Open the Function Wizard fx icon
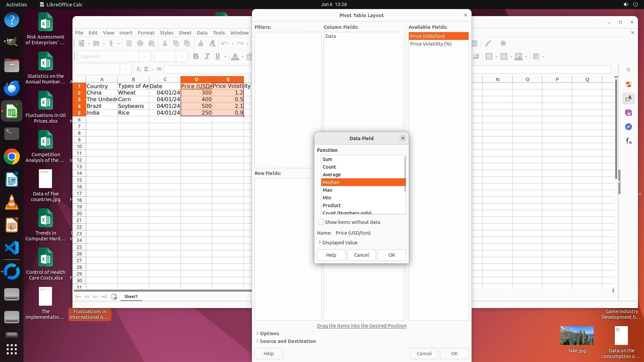644x362 pixels. [139, 69]
